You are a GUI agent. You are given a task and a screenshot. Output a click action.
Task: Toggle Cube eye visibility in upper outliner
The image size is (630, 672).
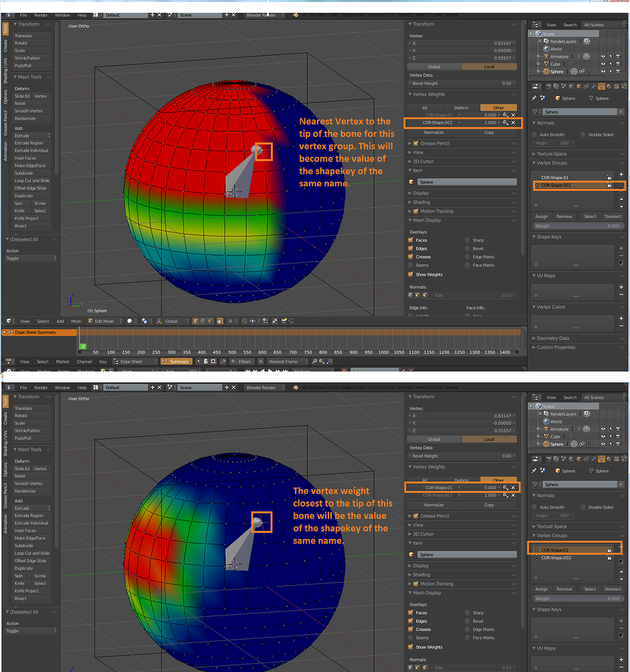[x=603, y=64]
